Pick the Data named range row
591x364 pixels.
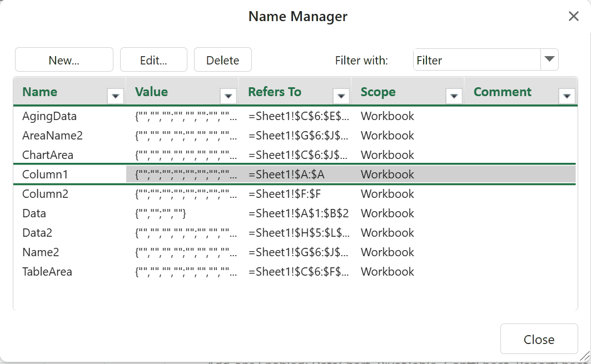point(34,213)
